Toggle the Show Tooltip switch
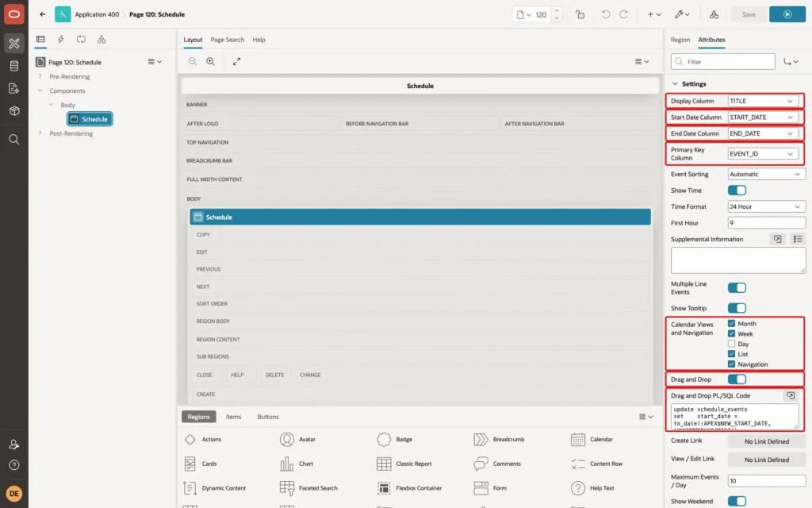This screenshot has height=508, width=812. [x=737, y=308]
